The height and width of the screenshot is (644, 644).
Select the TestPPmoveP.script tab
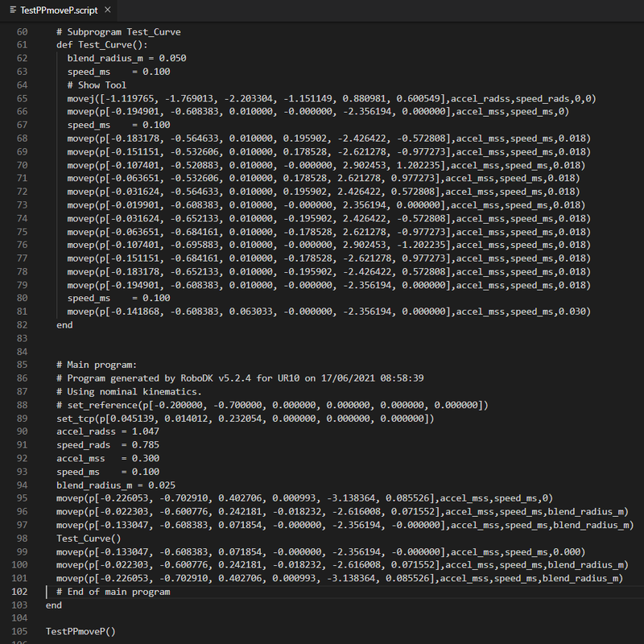tap(59, 10)
